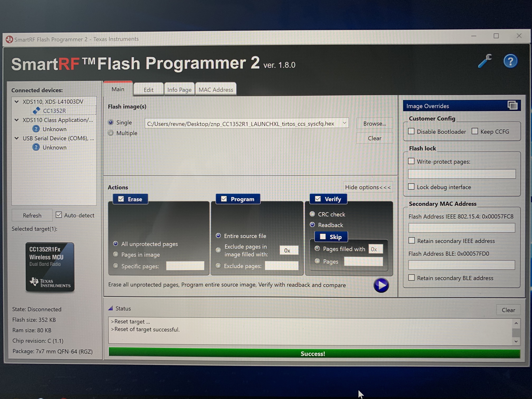Click the Browse... button
This screenshot has height=399, width=532.
pyautogui.click(x=374, y=123)
